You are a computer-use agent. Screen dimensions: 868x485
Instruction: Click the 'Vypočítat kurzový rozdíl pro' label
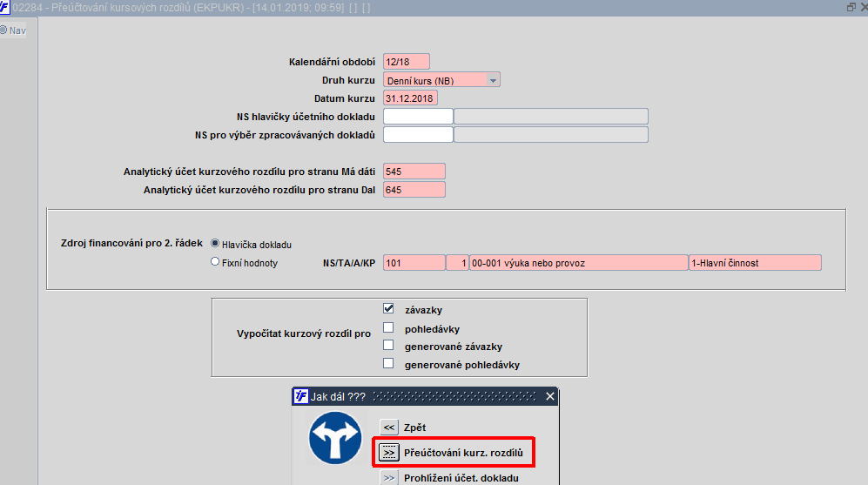[x=303, y=333]
